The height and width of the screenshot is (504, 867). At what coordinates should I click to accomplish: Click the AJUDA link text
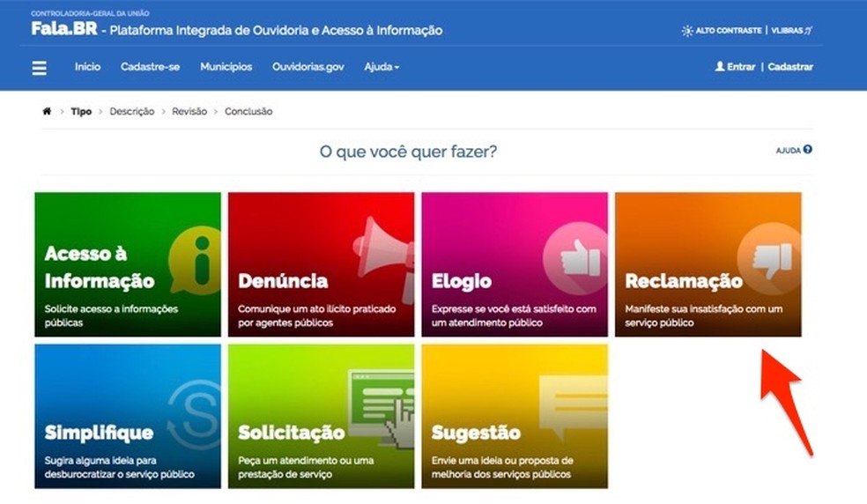click(x=788, y=151)
